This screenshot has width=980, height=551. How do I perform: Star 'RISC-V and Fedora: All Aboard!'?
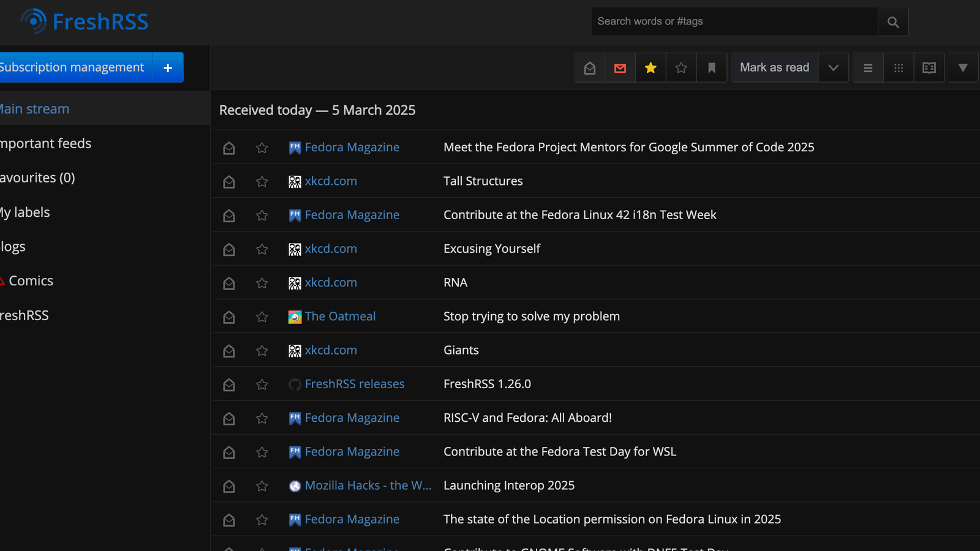(x=262, y=419)
